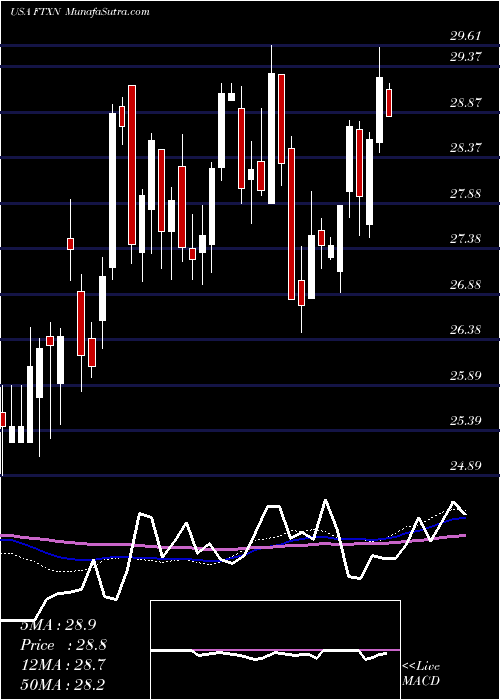This screenshot has width=500, height=700.
Task: Click the '<<Live MACD' label
Action: pos(421,674)
